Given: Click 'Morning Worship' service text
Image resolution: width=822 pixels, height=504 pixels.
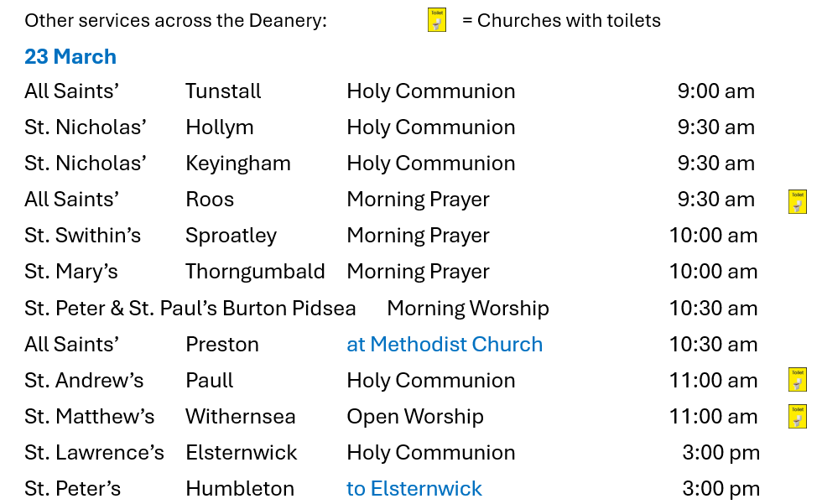Looking at the screenshot, I should click(x=468, y=308).
